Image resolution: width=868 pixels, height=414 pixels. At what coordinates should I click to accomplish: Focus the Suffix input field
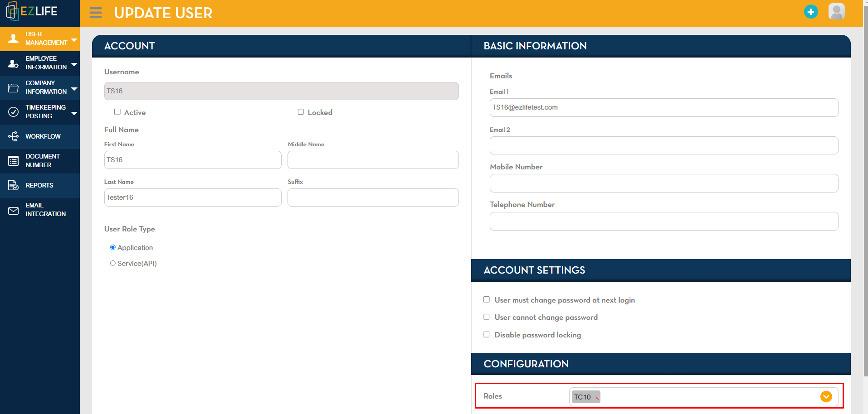click(373, 197)
